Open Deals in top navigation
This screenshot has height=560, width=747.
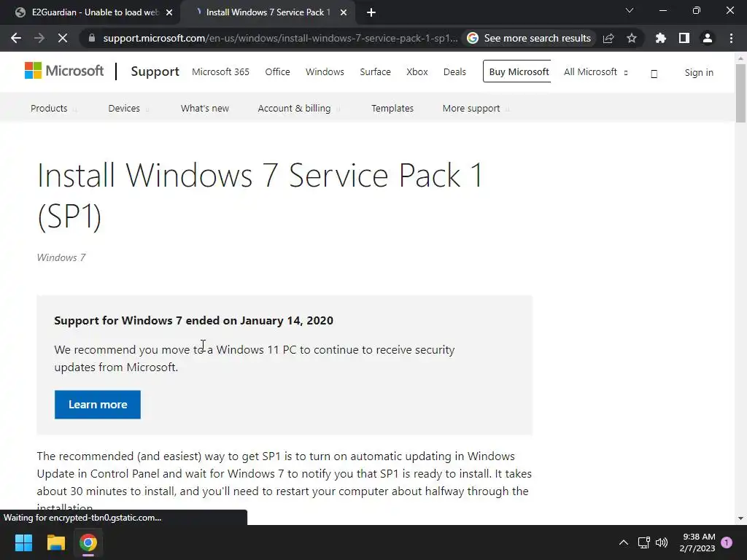click(x=454, y=72)
